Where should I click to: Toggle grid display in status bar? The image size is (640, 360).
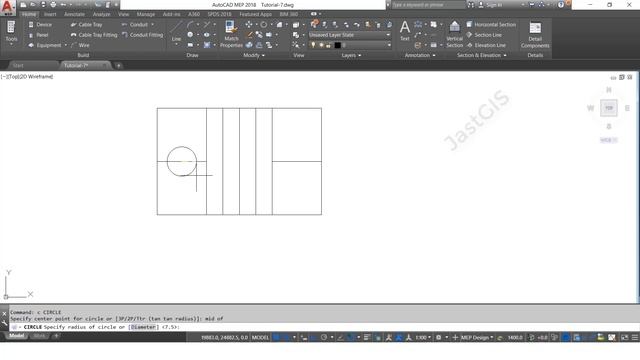276,337
